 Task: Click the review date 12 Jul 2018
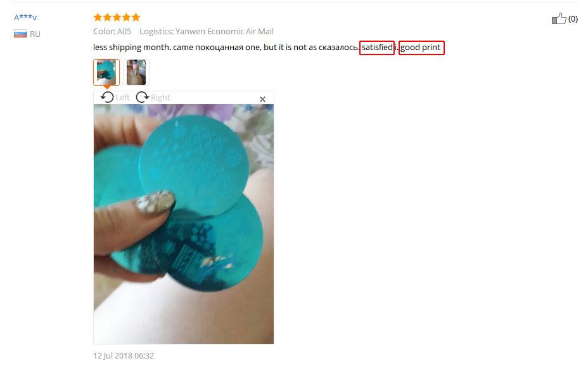pyautogui.click(x=124, y=355)
